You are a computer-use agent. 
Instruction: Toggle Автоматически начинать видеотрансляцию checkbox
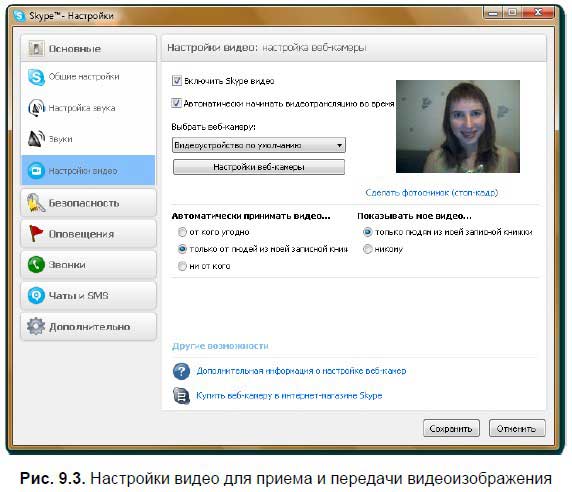pyautogui.click(x=176, y=103)
